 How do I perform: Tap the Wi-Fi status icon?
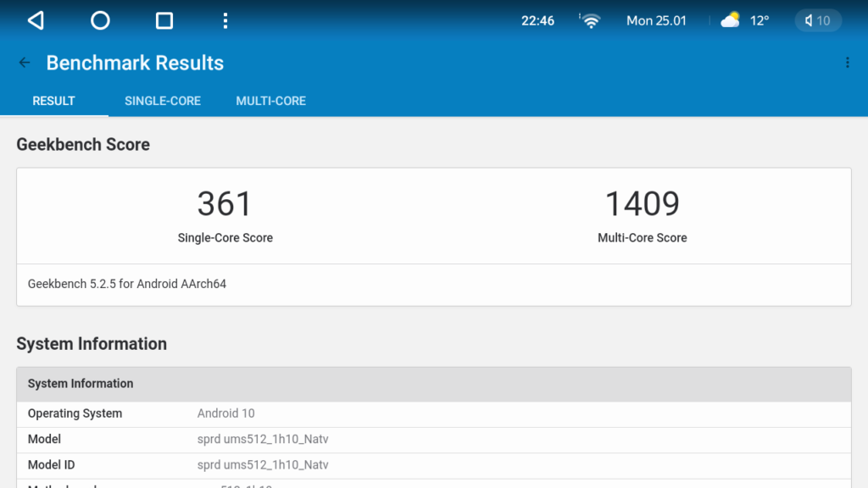click(x=590, y=21)
